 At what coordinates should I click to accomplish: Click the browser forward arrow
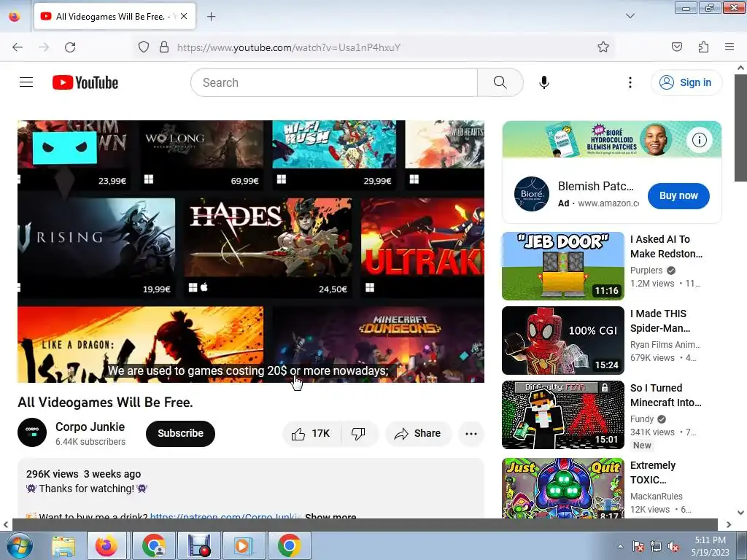pos(44,47)
